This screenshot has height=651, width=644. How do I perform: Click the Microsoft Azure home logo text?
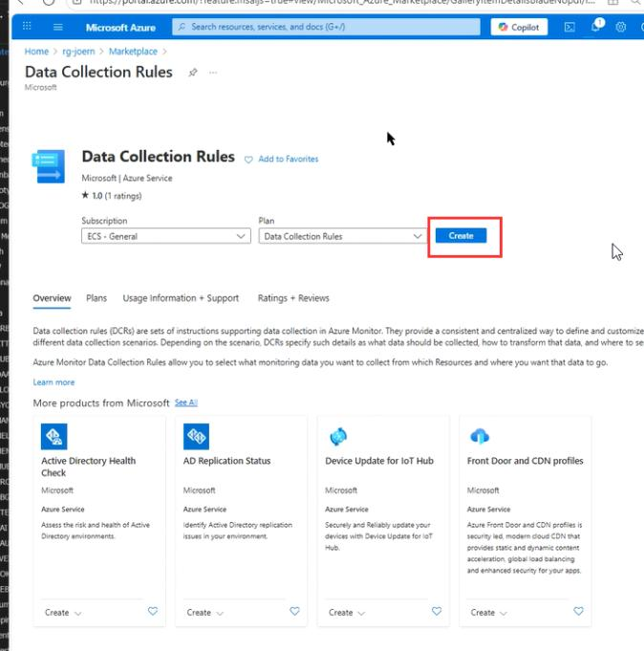(120, 28)
